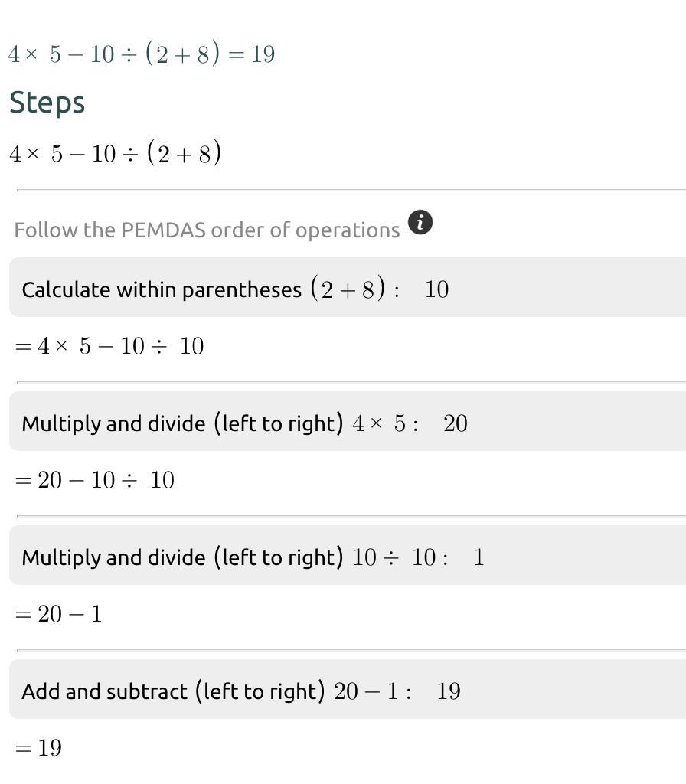Image resolution: width=686 pixels, height=784 pixels.
Task: Select the top equation ending in = 19
Action: click(142, 54)
